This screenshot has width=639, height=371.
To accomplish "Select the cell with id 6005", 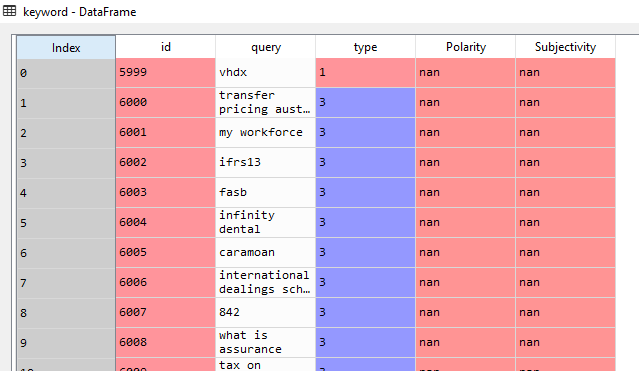I will click(165, 252).
